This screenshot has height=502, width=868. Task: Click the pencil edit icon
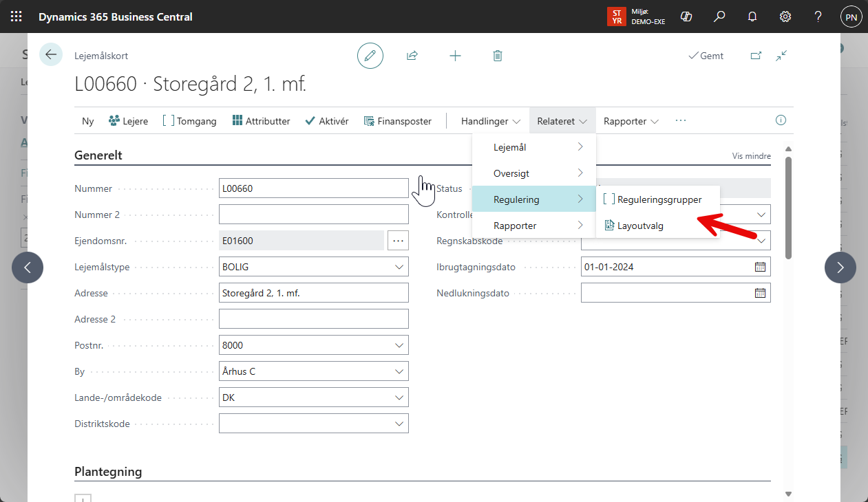point(370,56)
